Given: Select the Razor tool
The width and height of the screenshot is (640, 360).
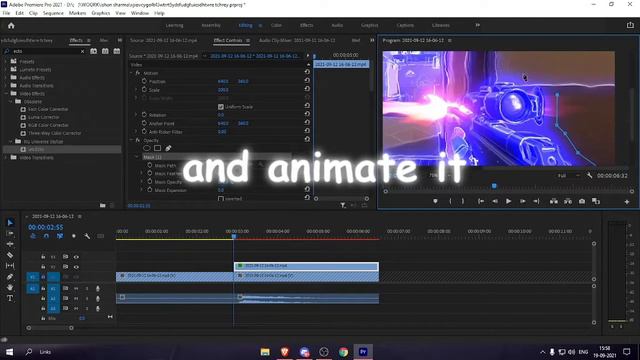Looking at the screenshot, I should click(x=10, y=255).
